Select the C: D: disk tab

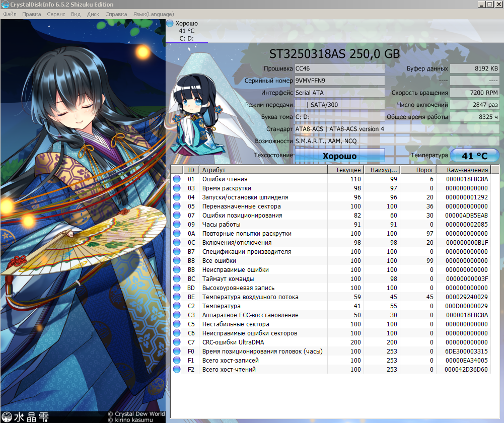[187, 31]
